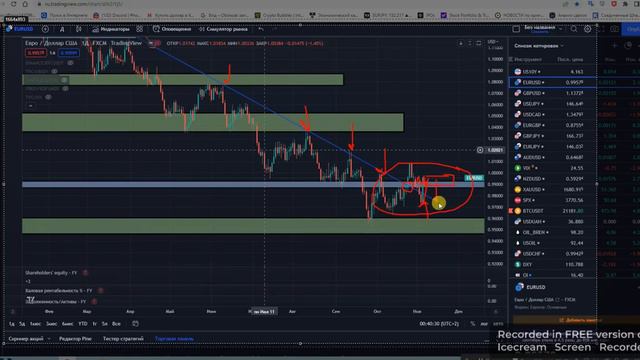The height and width of the screenshot is (360, 640).
Task: Open chart settings gear icon
Action: click(587, 29)
